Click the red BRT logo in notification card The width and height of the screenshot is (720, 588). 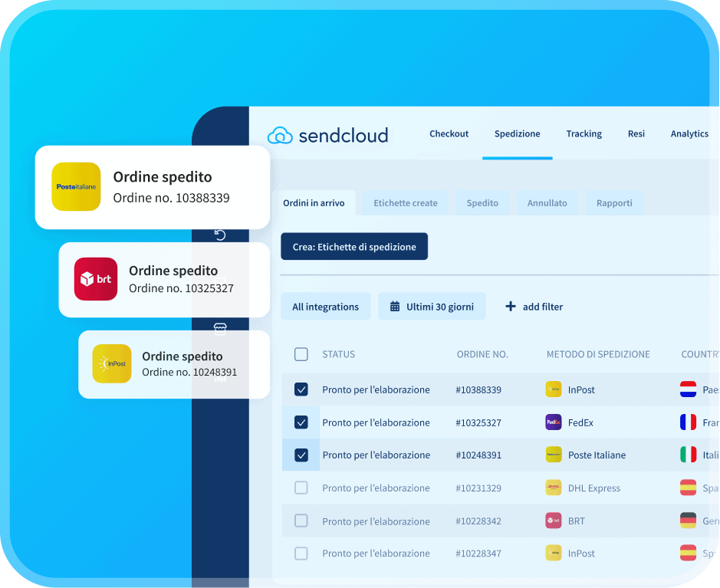pos(96,279)
